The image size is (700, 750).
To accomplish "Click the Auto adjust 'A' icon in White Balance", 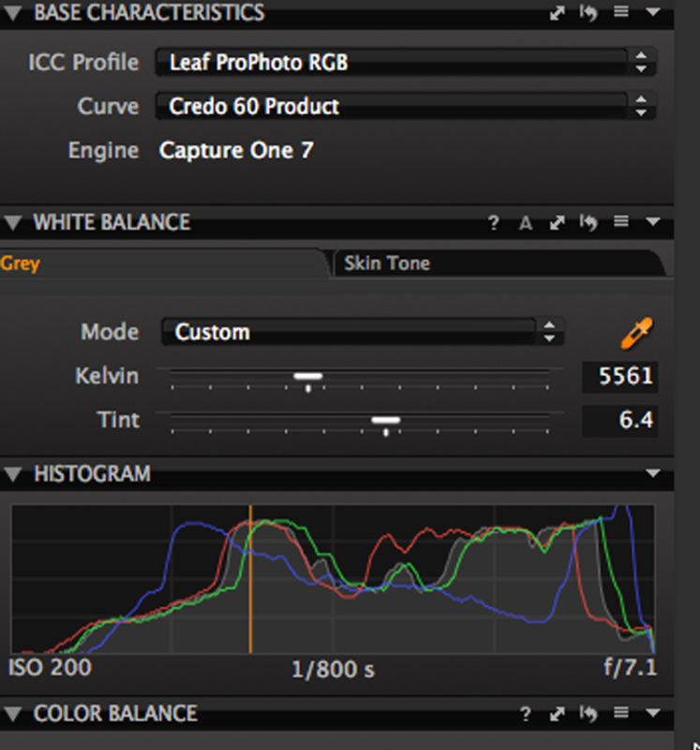I will (x=526, y=223).
